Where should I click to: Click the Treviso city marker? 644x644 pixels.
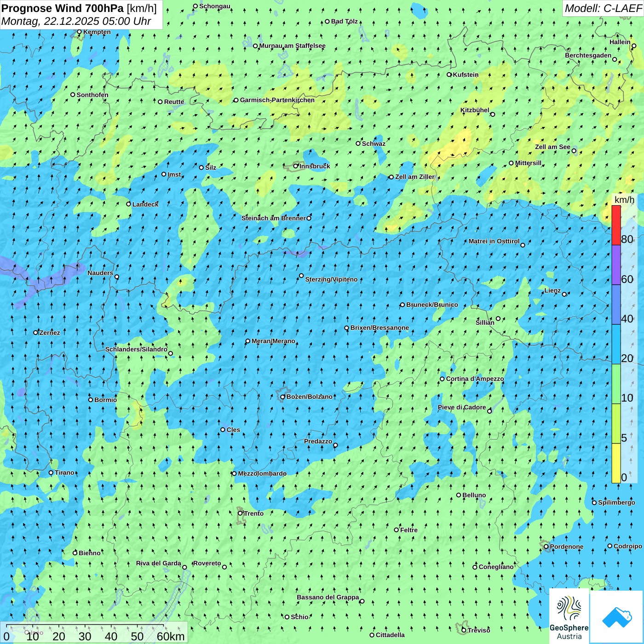coord(464,630)
